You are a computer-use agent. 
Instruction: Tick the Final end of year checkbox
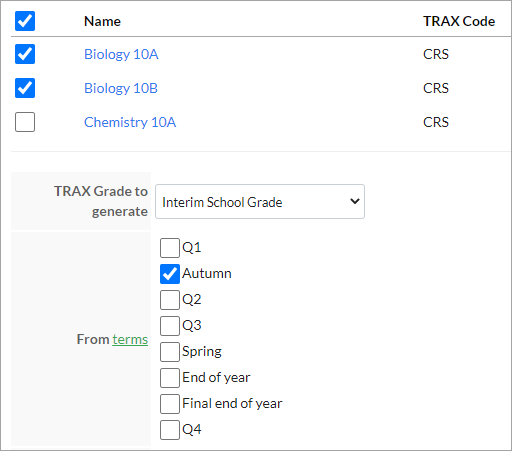click(x=170, y=404)
